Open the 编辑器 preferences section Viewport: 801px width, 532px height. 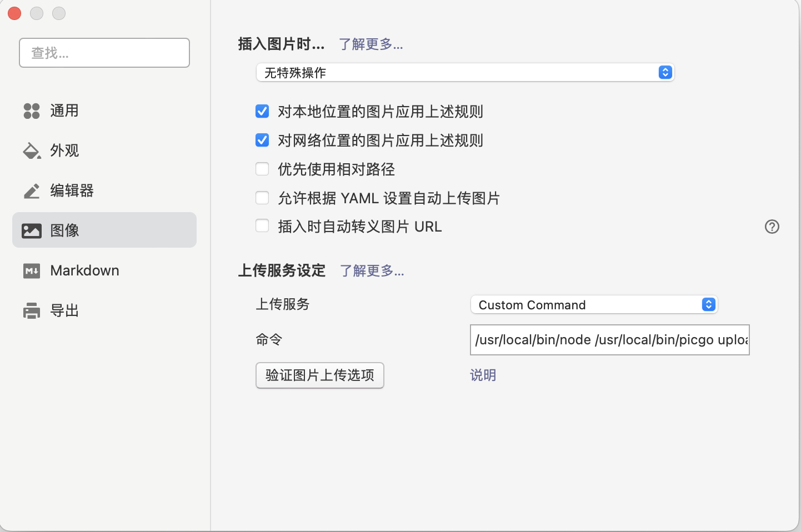pyautogui.click(x=104, y=191)
